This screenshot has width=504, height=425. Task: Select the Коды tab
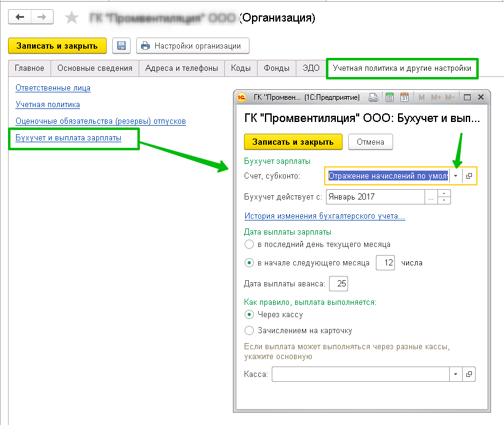click(241, 68)
